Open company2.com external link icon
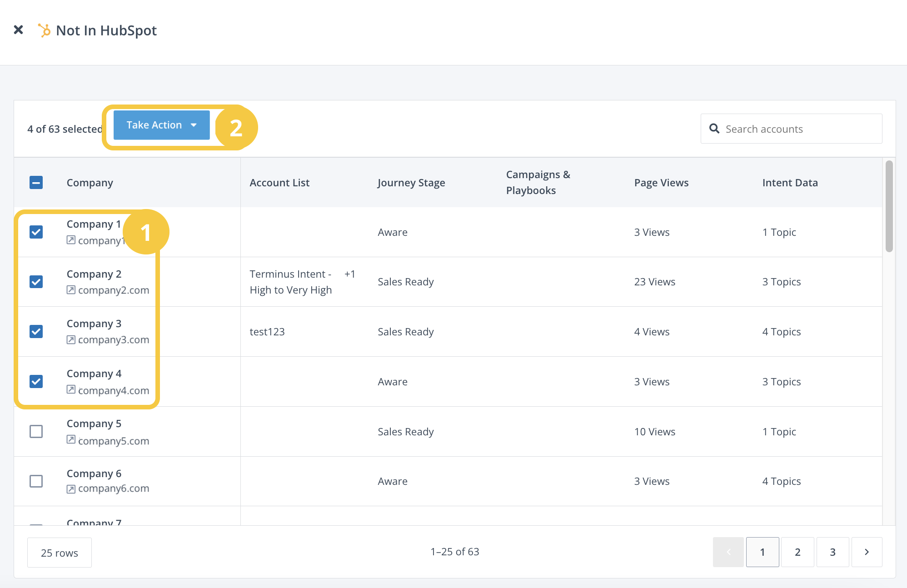The height and width of the screenshot is (588, 907). (x=71, y=290)
